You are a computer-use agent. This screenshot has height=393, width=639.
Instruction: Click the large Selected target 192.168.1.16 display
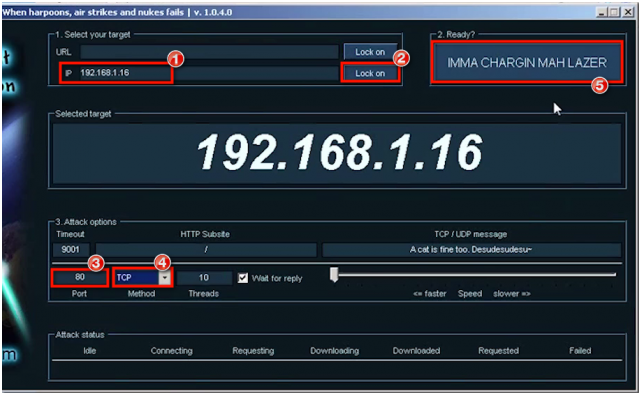click(337, 154)
